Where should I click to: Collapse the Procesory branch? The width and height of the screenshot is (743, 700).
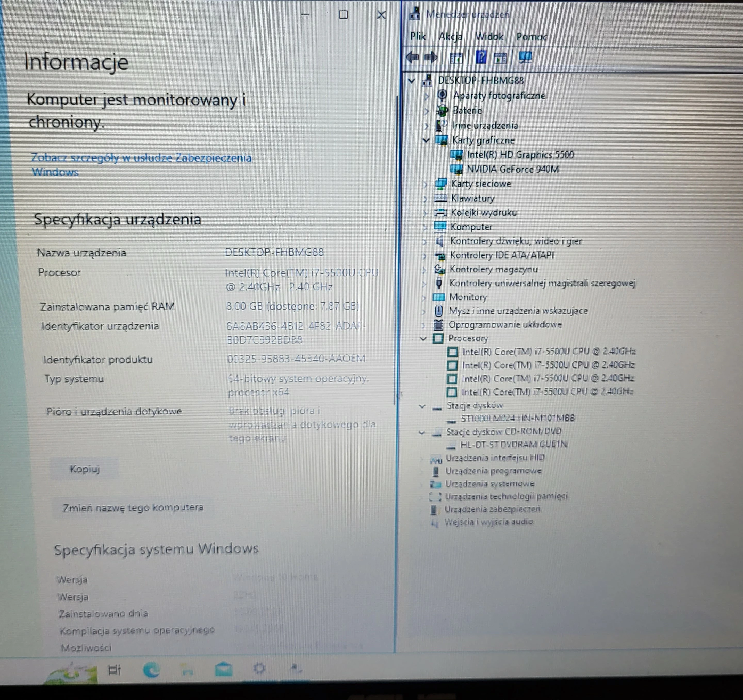[x=423, y=339]
